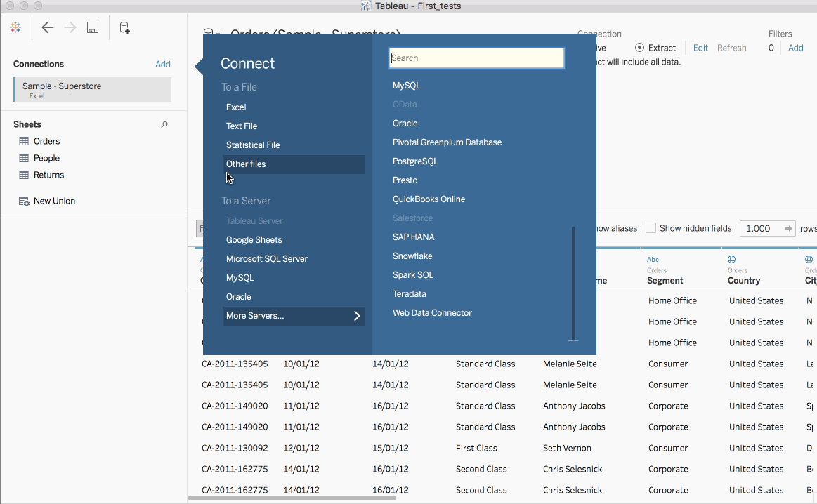Click order ID CA-2011-130092

pyautogui.click(x=235, y=449)
